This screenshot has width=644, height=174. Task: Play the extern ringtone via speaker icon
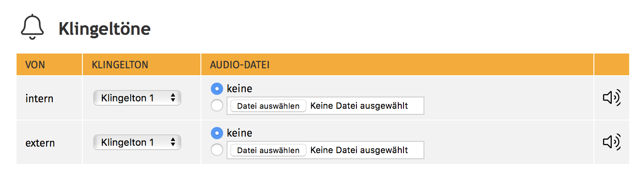(611, 142)
